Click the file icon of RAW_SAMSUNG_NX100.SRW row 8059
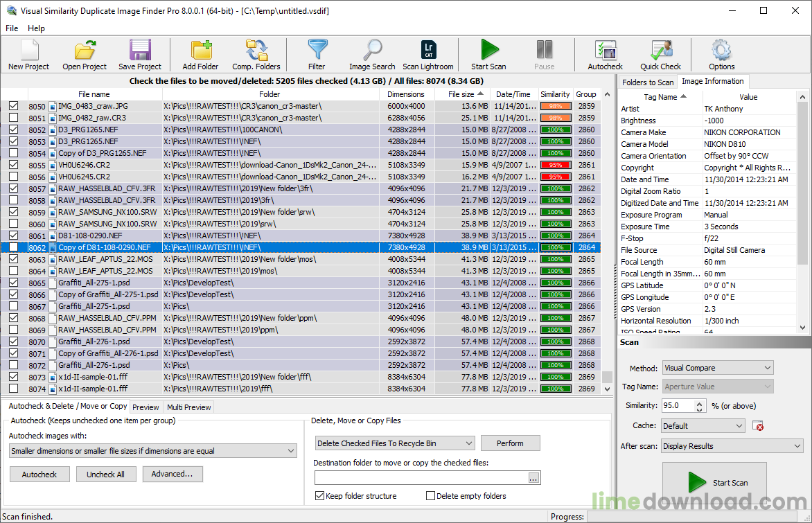This screenshot has height=523, width=812. click(52, 212)
